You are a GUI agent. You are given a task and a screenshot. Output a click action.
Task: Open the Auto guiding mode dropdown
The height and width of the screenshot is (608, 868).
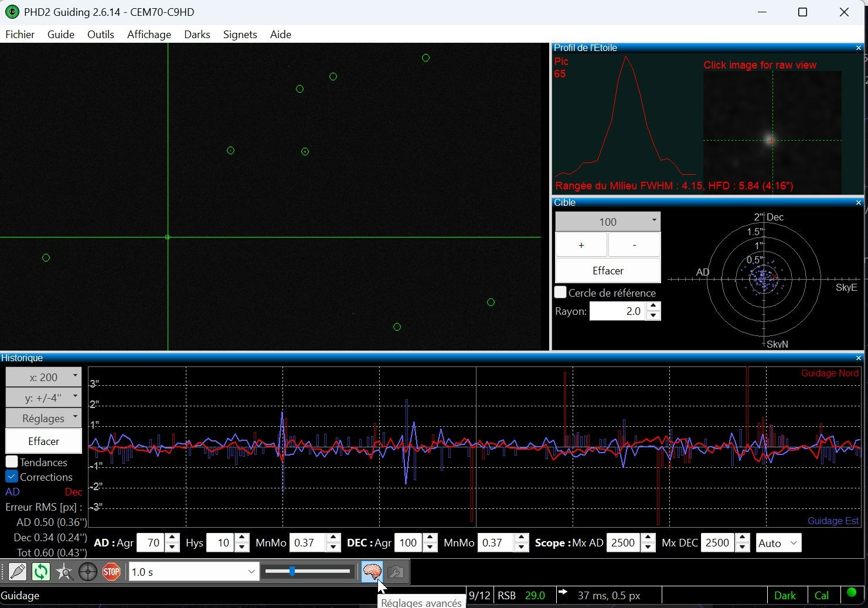(x=778, y=543)
